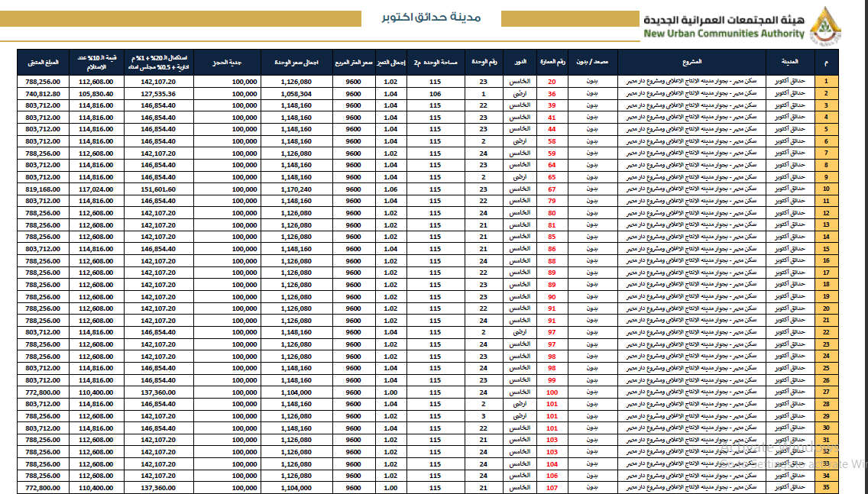Click remaining amount 740,812.80 in row 2
Image resolution: width=868 pixels, height=494 pixels.
pyautogui.click(x=43, y=94)
